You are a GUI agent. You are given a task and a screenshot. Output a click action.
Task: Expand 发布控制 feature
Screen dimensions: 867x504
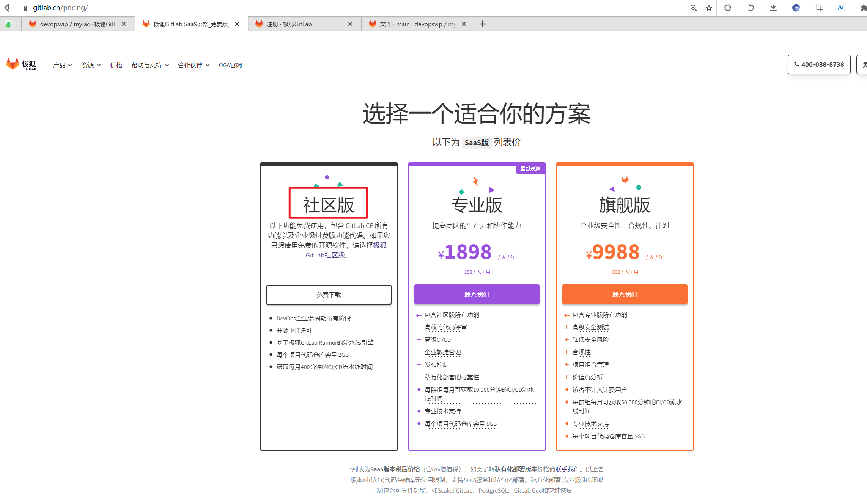pyautogui.click(x=436, y=365)
